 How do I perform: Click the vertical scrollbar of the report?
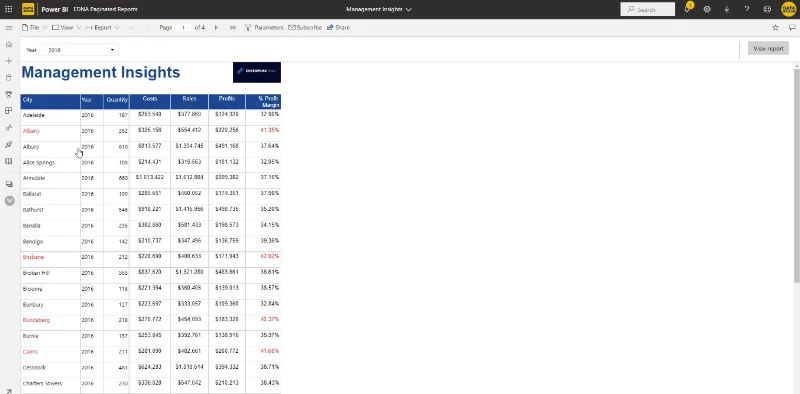pyautogui.click(x=796, y=175)
